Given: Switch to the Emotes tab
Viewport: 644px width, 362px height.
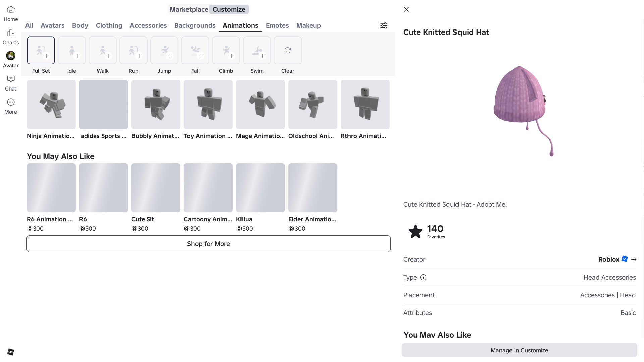Looking at the screenshot, I should pyautogui.click(x=277, y=25).
